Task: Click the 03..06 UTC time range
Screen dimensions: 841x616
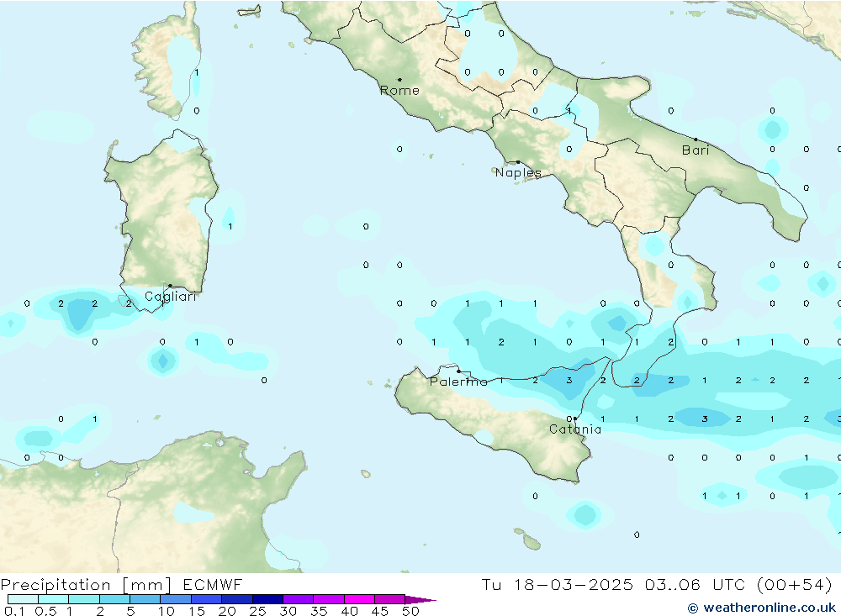Action: point(695,584)
